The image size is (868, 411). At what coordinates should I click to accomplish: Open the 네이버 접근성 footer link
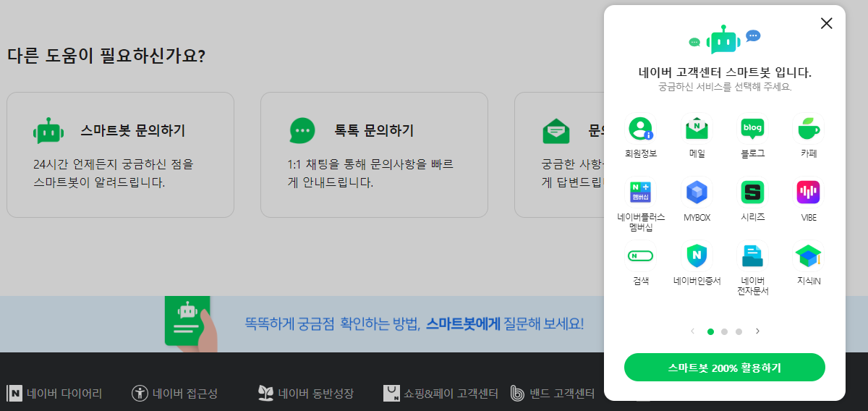point(174,394)
